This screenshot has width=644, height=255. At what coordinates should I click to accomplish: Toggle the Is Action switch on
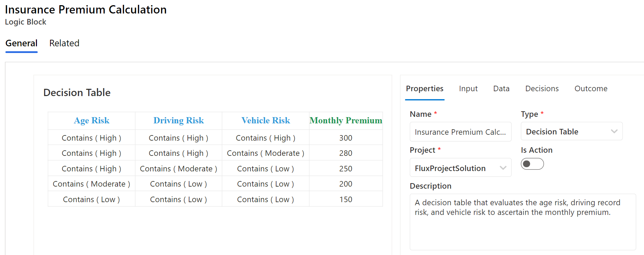[x=532, y=164]
